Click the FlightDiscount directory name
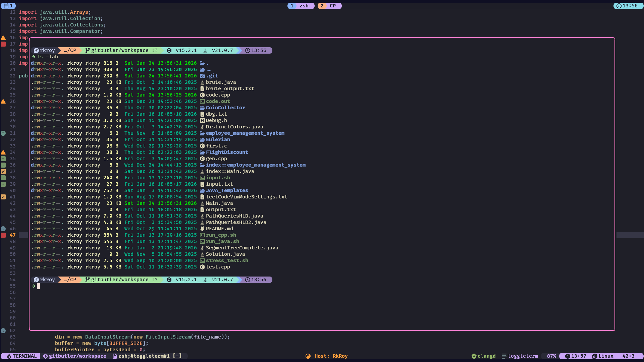Image resolution: width=644 pixels, height=362 pixels. [x=227, y=153]
